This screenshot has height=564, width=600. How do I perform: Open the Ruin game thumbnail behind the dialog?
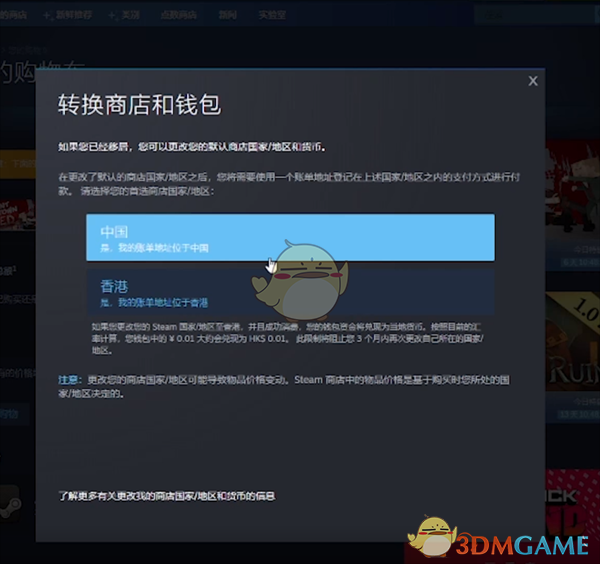pos(572,342)
